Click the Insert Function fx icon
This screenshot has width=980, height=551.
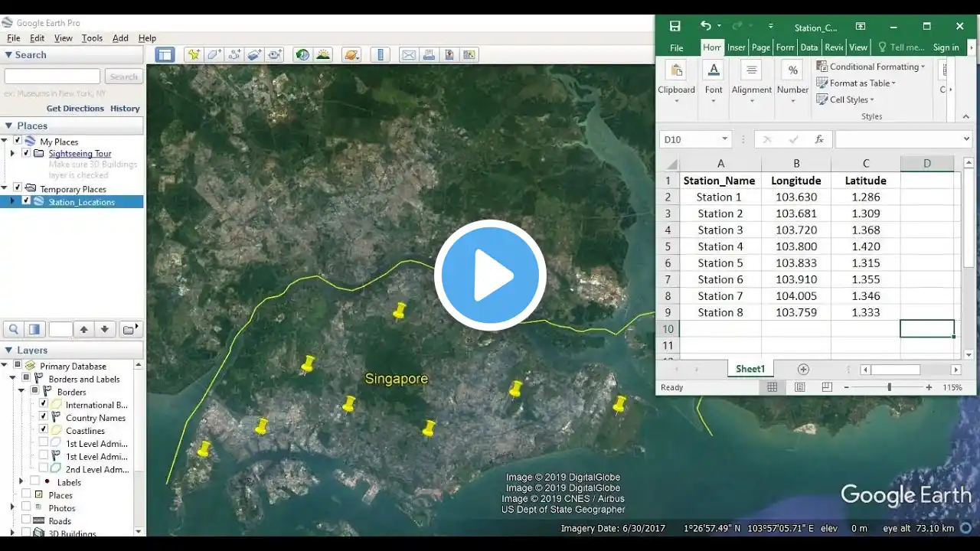pyautogui.click(x=819, y=139)
